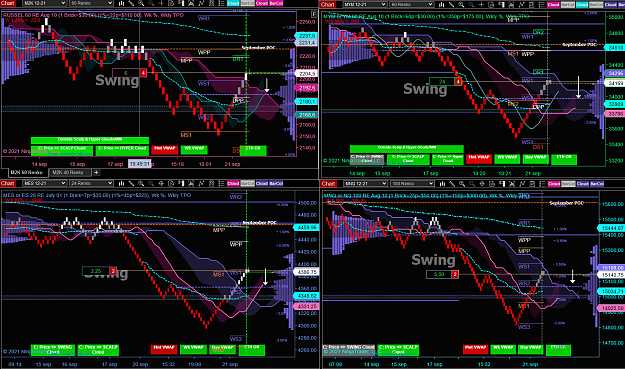Open bar type icon in MNQ chart toolbar
This screenshot has height=369, width=625.
tap(442, 184)
